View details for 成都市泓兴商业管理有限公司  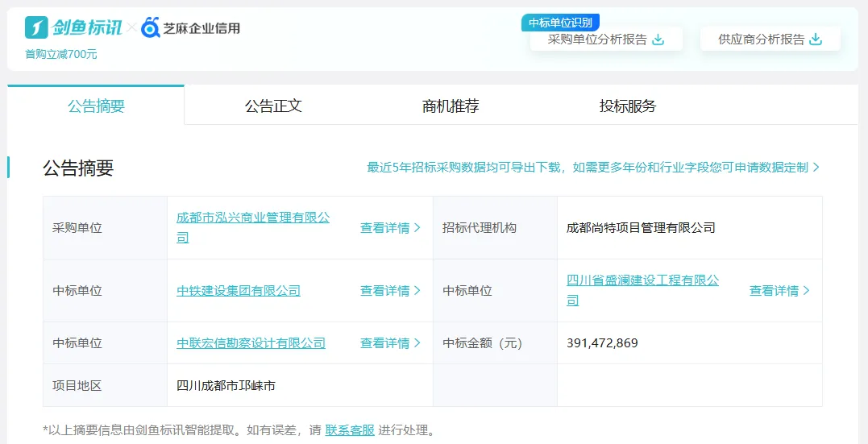390,228
